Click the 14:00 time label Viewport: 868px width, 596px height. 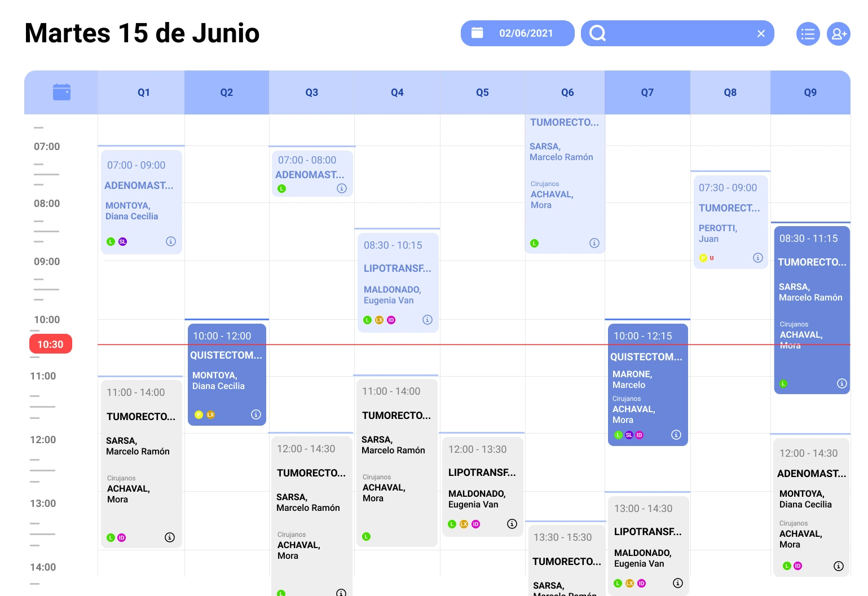pyautogui.click(x=43, y=567)
